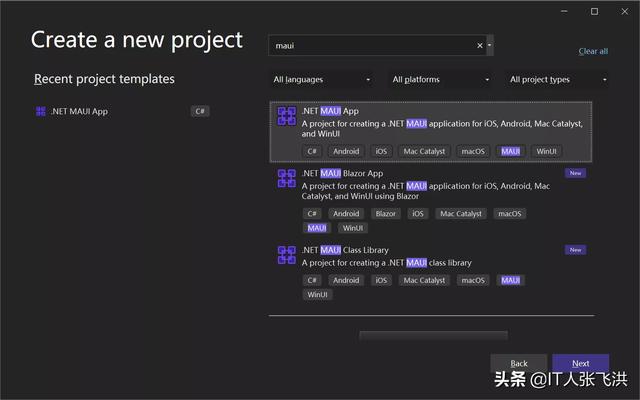Click the MAUI tag under .NET MAUI App
Screen dimensions: 640x400
(x=511, y=151)
